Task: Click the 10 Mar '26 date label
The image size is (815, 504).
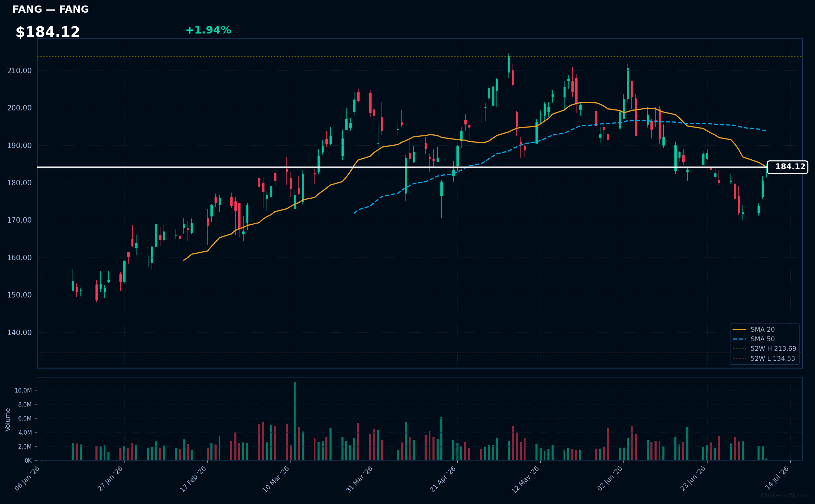Action: pos(276,479)
